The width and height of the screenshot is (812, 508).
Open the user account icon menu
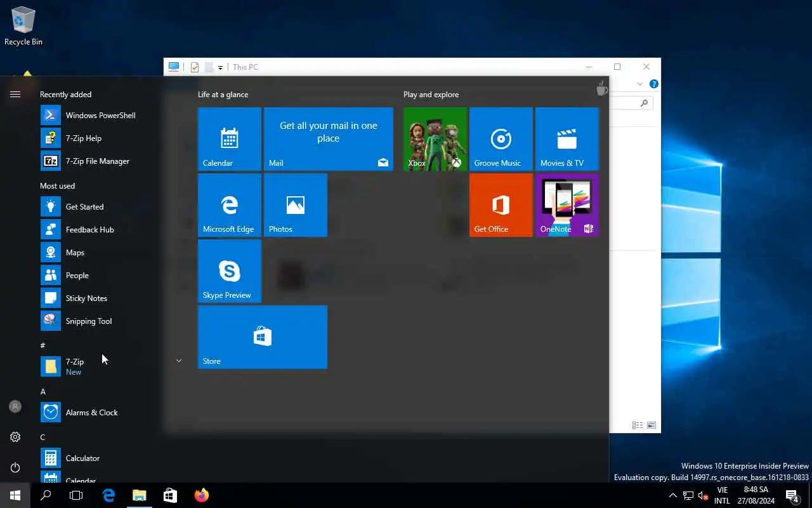[15, 406]
